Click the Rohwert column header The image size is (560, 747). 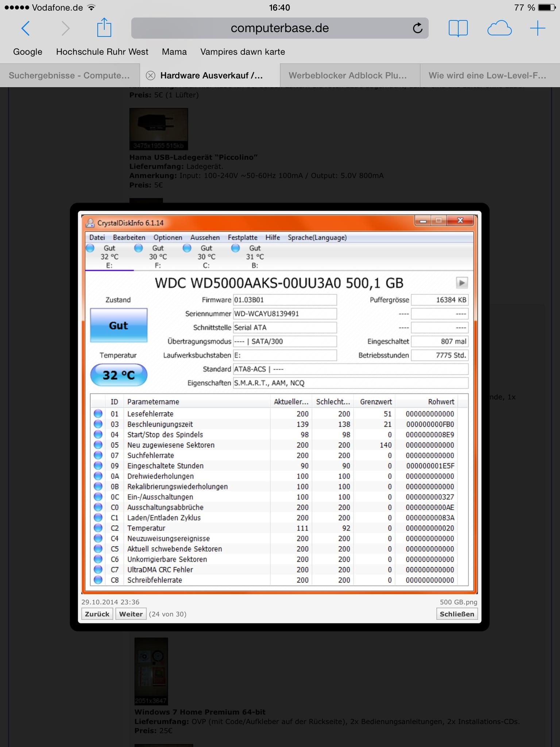point(426,402)
